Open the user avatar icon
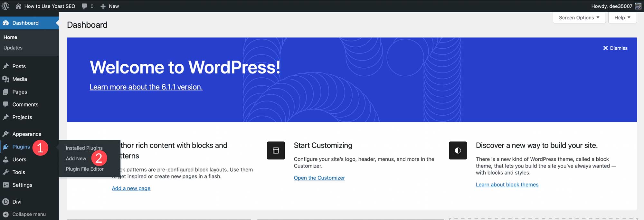The height and width of the screenshot is (220, 644). 638,6
